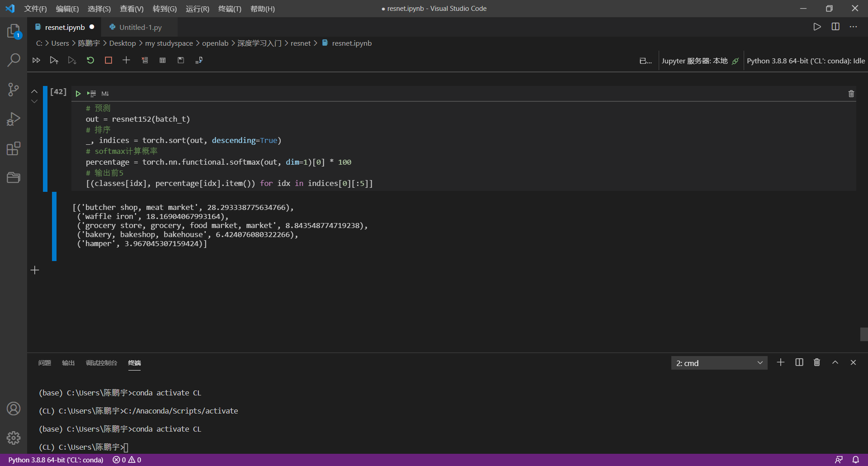Click the Jupyter 服务器: 本地 button
The image size is (868, 466).
pos(700,61)
